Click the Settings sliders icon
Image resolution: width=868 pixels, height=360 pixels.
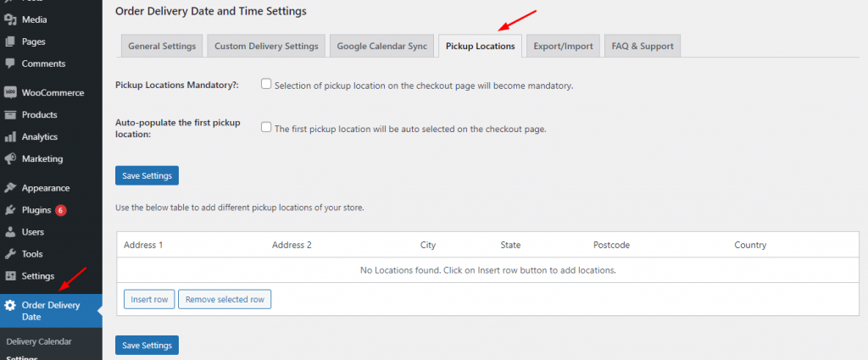coord(9,276)
